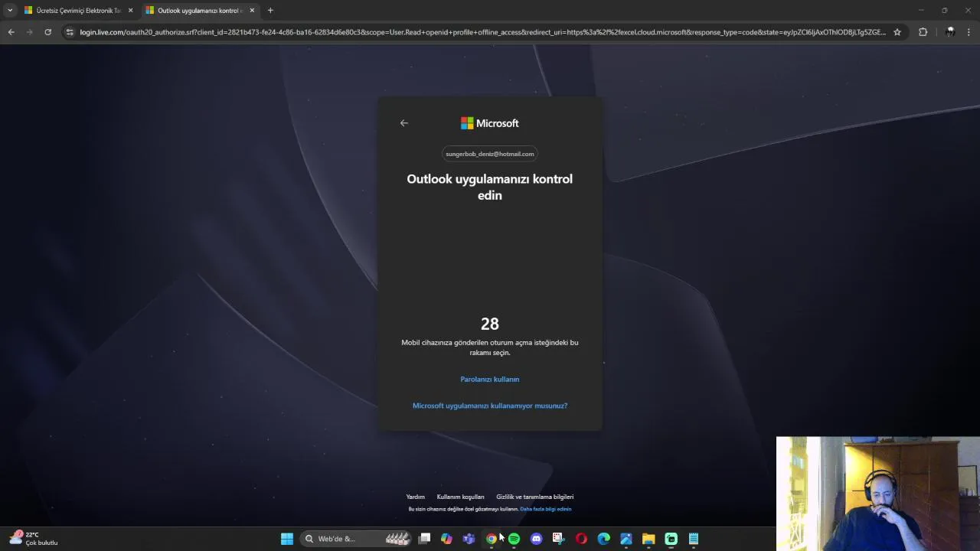Click the browser forward button

(29, 32)
